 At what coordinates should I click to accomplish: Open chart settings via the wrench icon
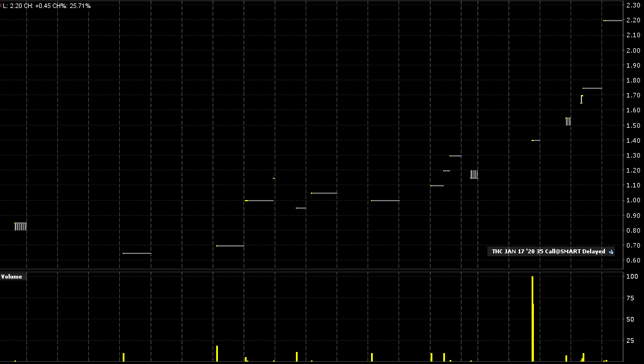[611, 252]
